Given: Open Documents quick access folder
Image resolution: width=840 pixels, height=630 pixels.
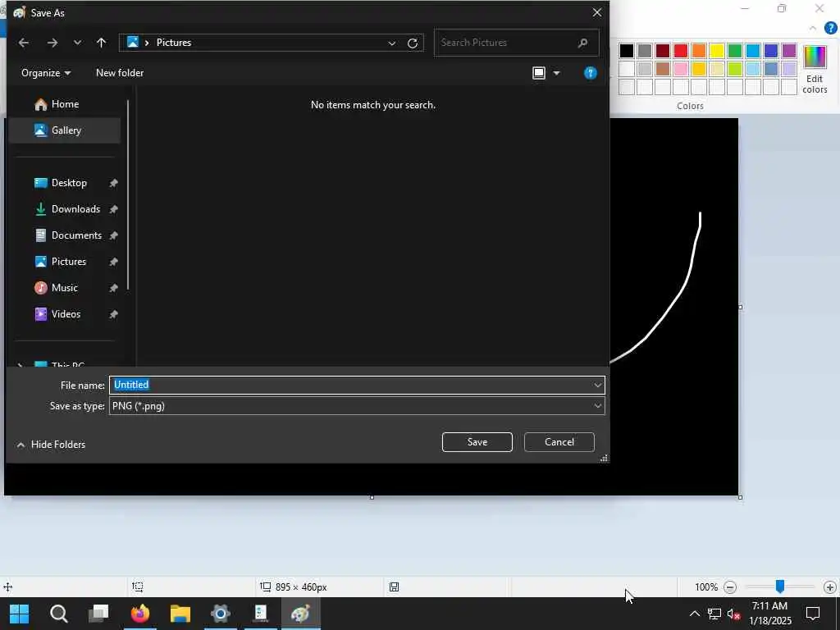Looking at the screenshot, I should pos(76,235).
